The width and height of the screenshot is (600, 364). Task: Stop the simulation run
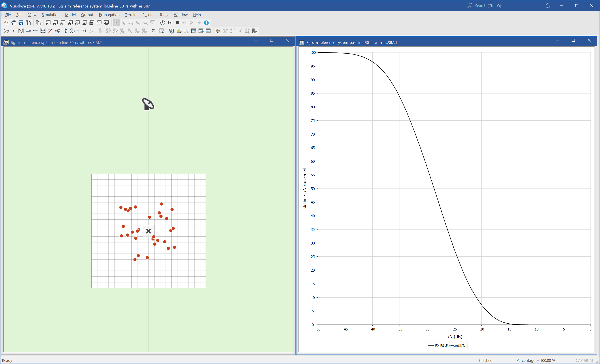[177, 23]
